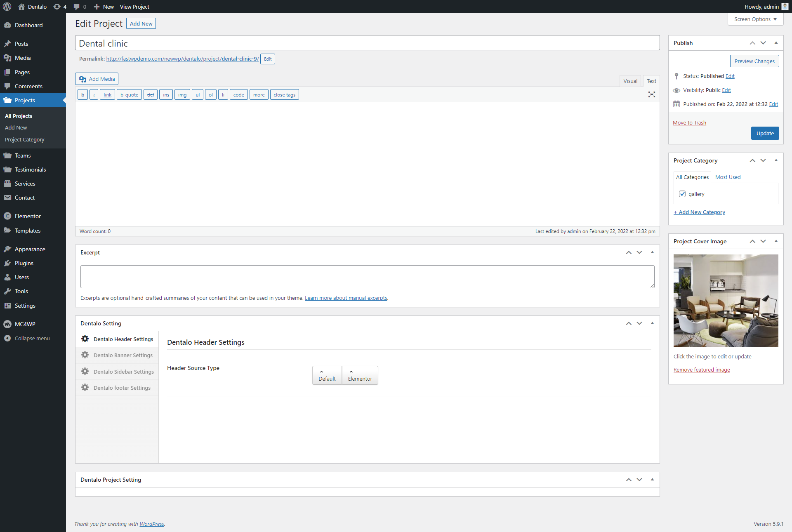The image size is (792, 532).
Task: Open the Screen Options dropdown
Action: [x=755, y=19]
